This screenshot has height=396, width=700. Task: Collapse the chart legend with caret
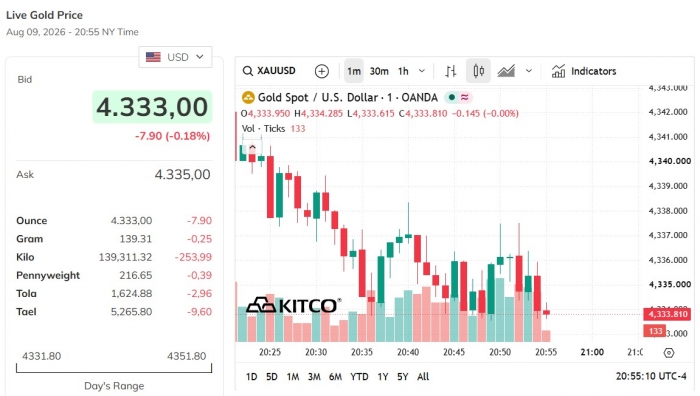[x=252, y=147]
